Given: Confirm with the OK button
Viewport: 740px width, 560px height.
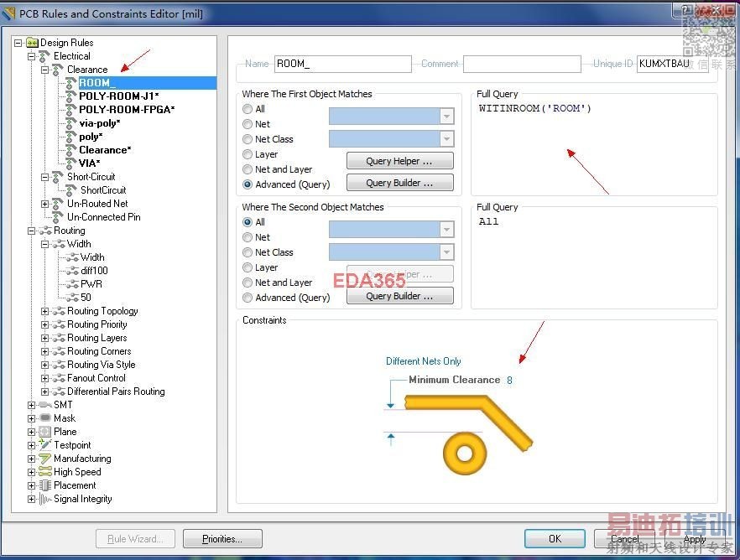Looking at the screenshot, I should [x=555, y=539].
